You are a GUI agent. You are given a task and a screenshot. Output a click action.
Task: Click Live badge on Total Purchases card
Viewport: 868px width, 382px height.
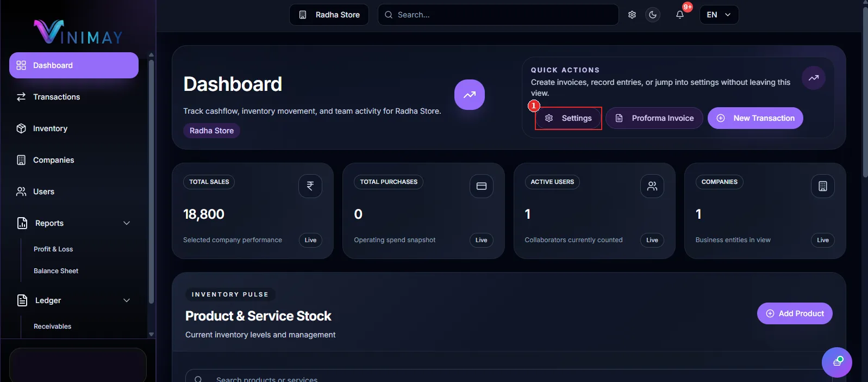(482, 240)
